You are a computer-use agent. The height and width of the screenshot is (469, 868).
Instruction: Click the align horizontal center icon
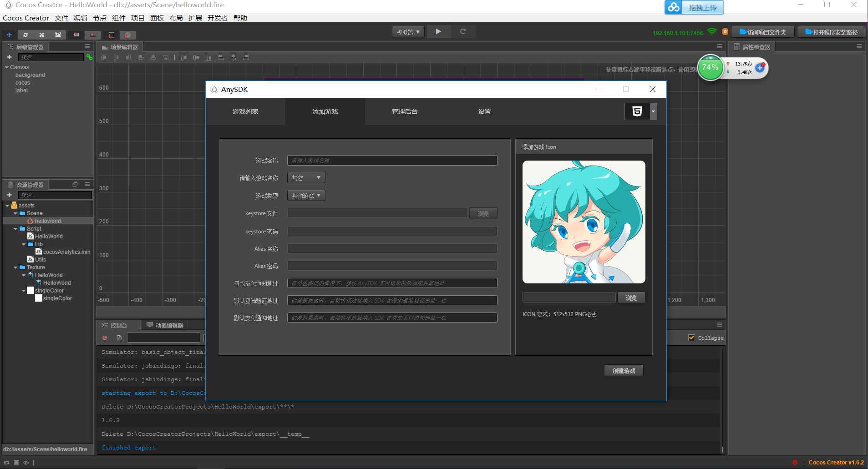pyautogui.click(x=153, y=57)
